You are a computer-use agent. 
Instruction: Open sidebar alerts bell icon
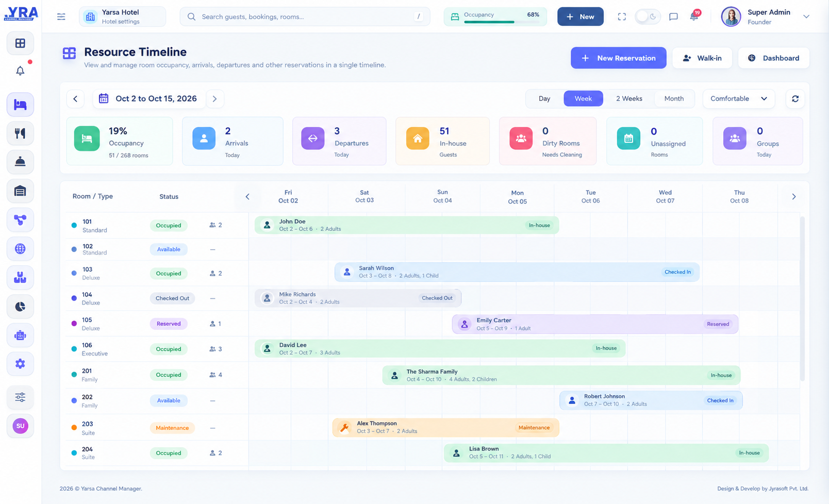click(20, 71)
